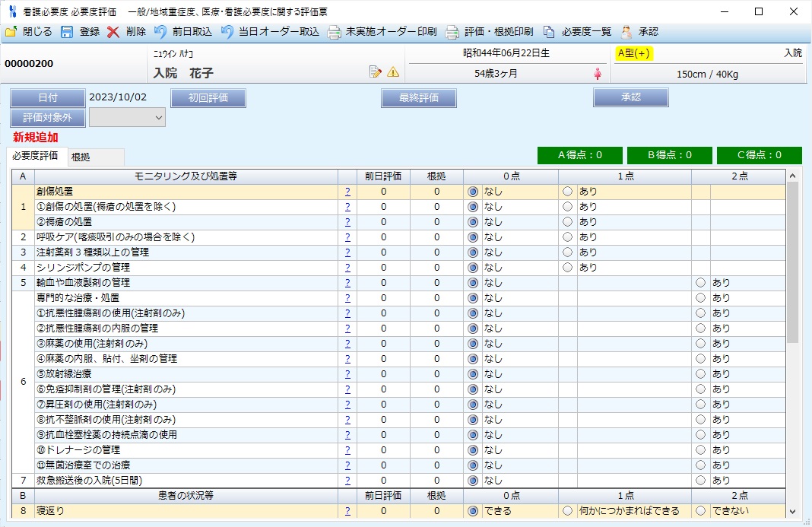Image resolution: width=812 pixels, height=527 pixels.
Task: Open help link for シリンジポンプの管理
Action: pos(347,268)
